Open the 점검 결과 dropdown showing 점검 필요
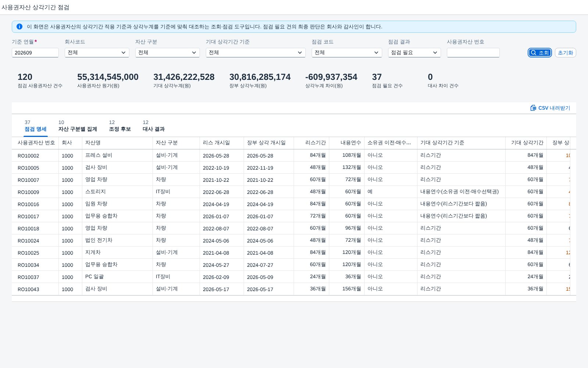The image size is (588, 368). 415,53
